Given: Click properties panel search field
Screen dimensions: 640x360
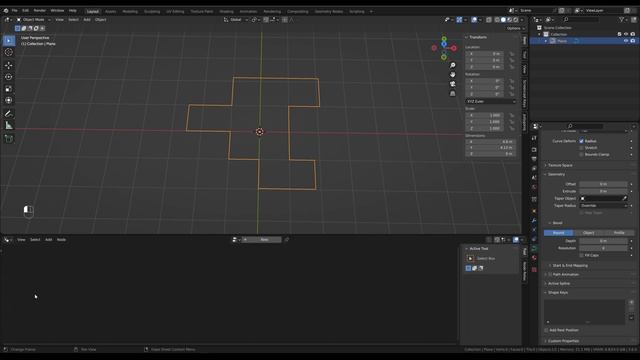Looking at the screenshot, I should click(x=586, y=126).
